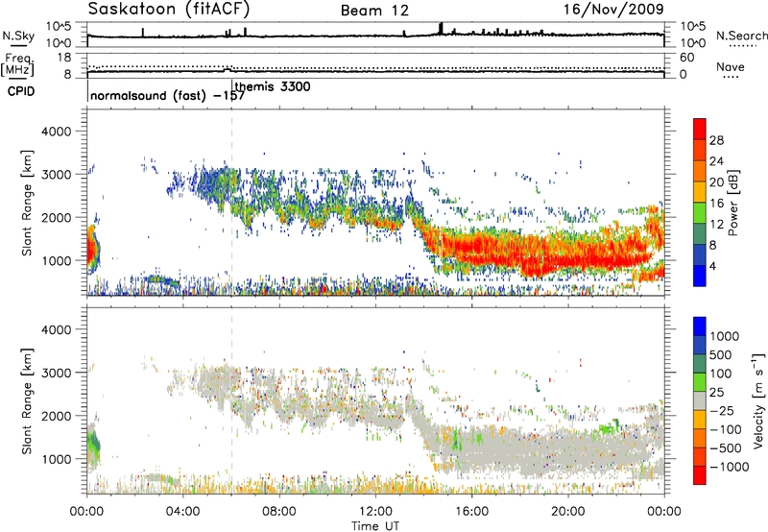Click the "16:00" time tick label
Viewport: 768px width, 532px height.
click(471, 512)
